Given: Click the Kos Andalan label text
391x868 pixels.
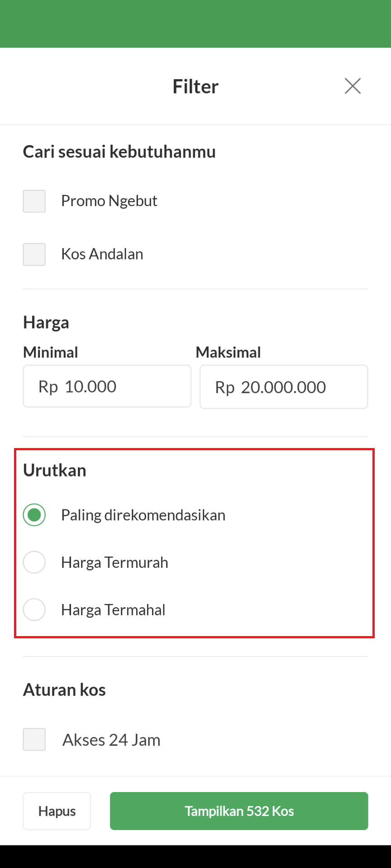Looking at the screenshot, I should (102, 254).
